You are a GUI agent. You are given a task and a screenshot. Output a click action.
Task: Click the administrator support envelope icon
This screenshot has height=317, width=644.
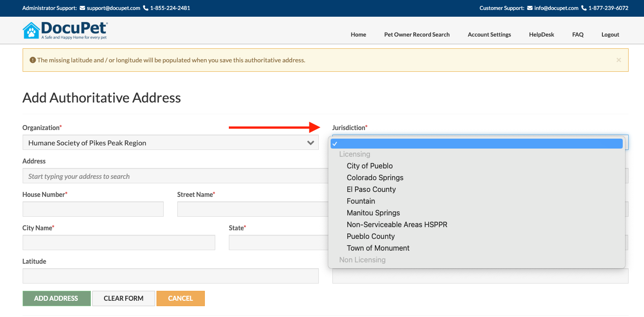pos(82,8)
